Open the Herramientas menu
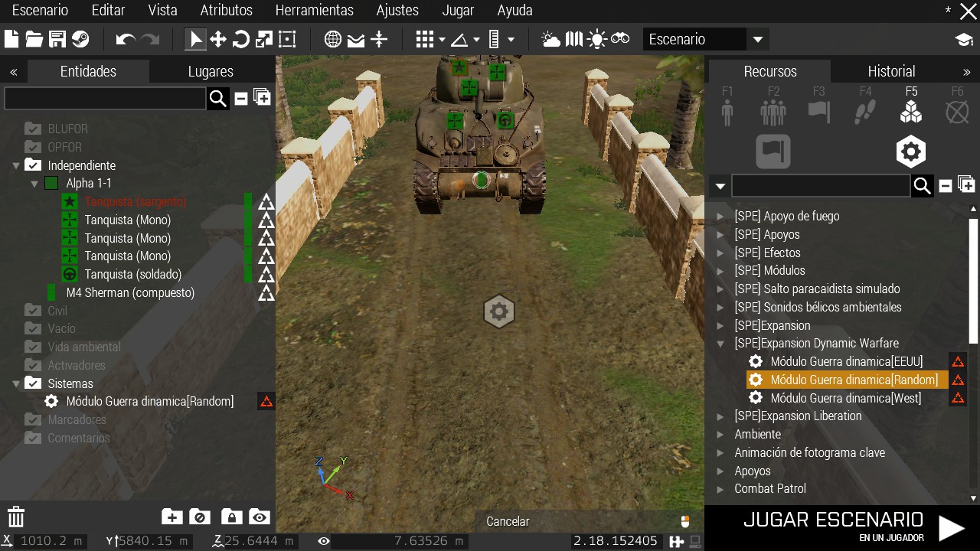Image resolution: width=980 pixels, height=551 pixels. coord(314,11)
